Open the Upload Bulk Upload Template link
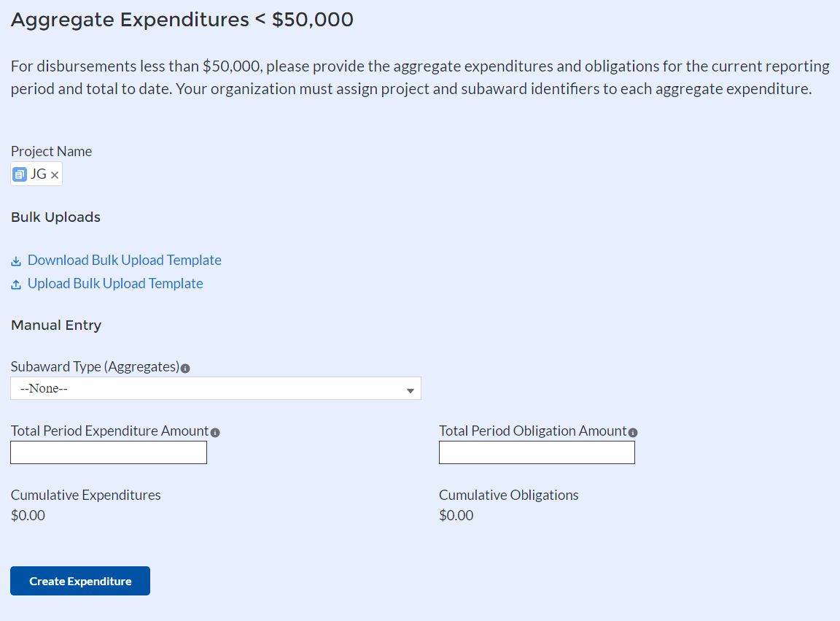 115,284
